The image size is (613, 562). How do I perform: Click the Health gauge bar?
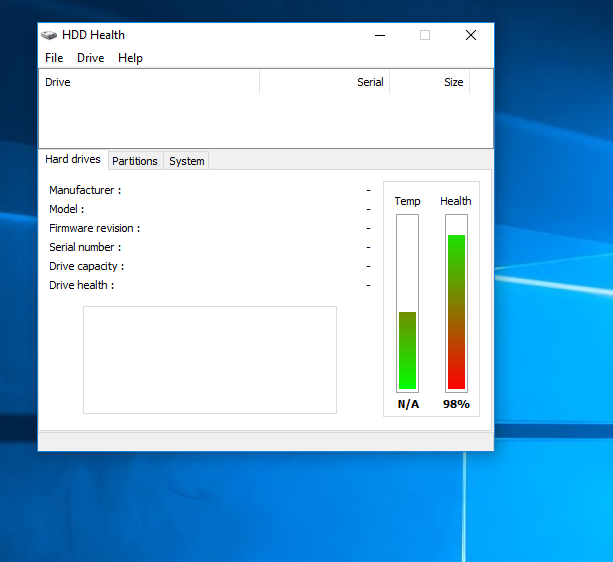[456, 311]
